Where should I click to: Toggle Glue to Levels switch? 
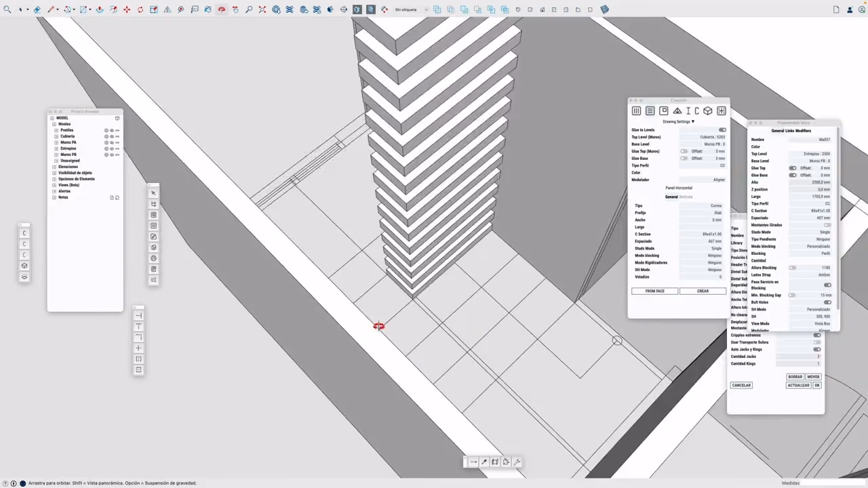coord(722,130)
